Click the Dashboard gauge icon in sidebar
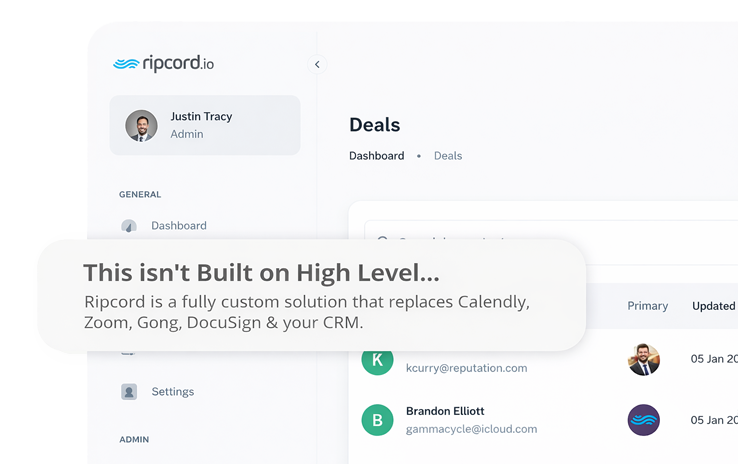 point(129,226)
